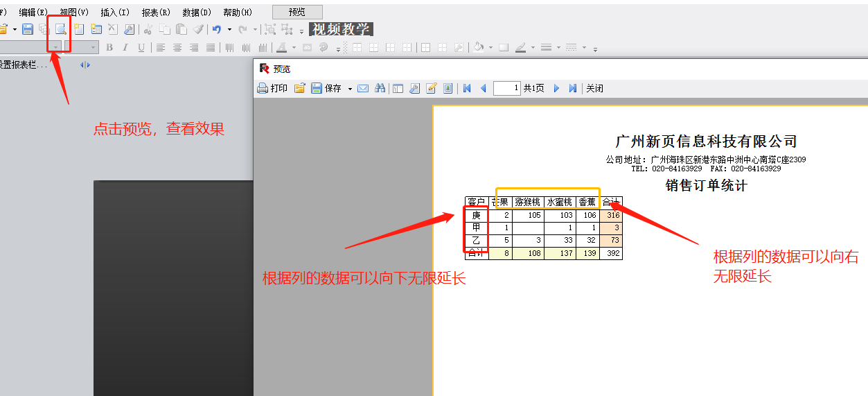Click the copy icon in main toolbar
Screen dimensions: 868x396
tap(165, 29)
